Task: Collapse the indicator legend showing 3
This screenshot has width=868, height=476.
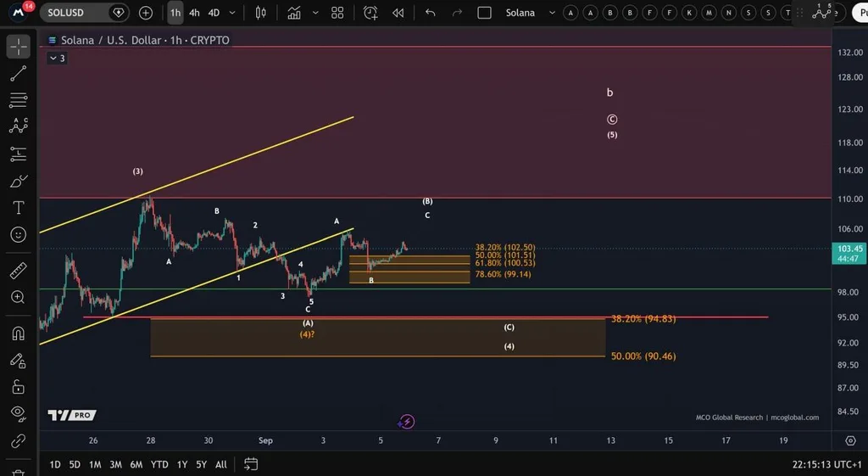Action: 57,59
